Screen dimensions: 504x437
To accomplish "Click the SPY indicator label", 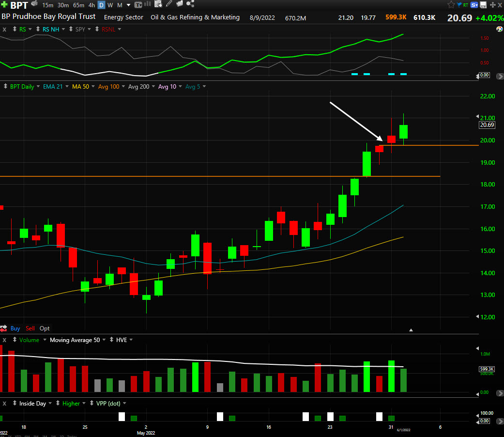I will [80, 29].
